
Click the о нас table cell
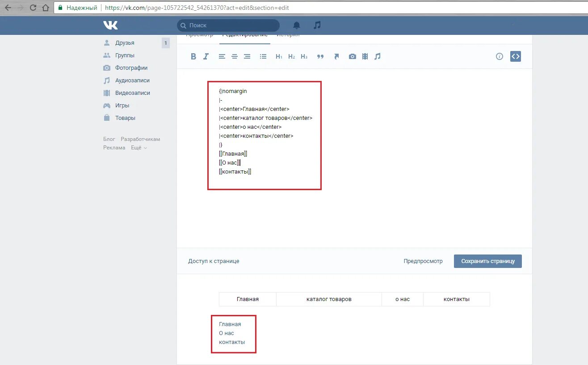[x=403, y=299]
